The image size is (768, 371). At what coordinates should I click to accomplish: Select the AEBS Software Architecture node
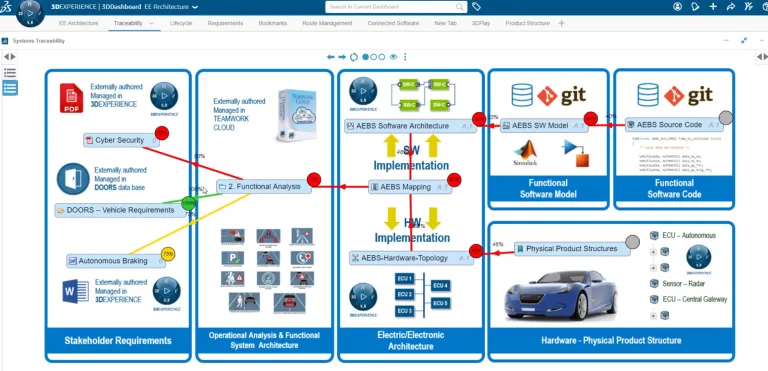coord(410,126)
